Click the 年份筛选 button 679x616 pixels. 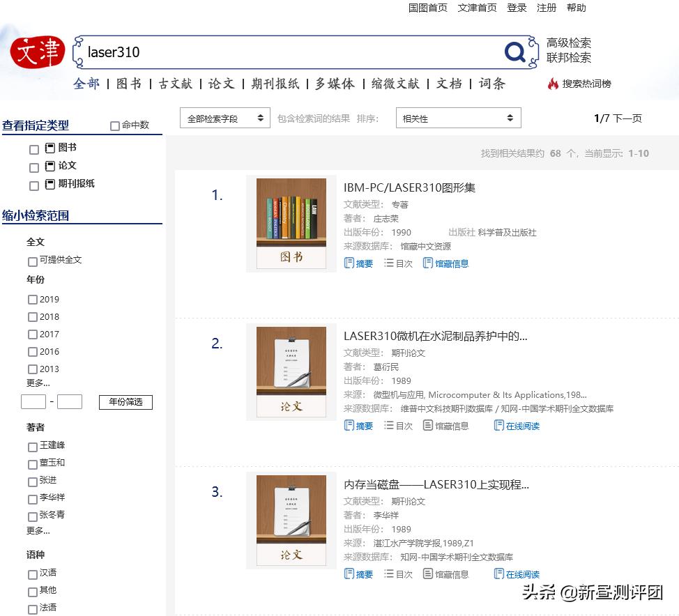(125, 402)
